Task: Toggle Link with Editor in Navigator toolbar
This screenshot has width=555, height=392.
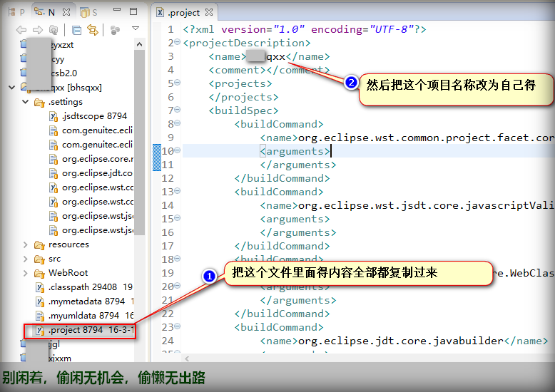Action: point(93,31)
